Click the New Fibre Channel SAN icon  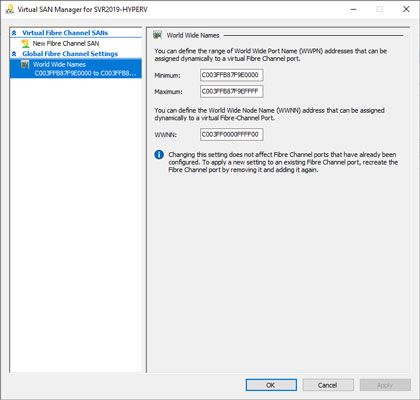coord(25,43)
